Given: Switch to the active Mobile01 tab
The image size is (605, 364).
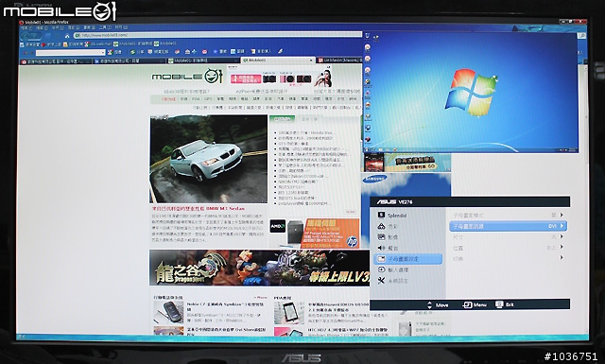Looking at the screenshot, I should coord(277,61).
